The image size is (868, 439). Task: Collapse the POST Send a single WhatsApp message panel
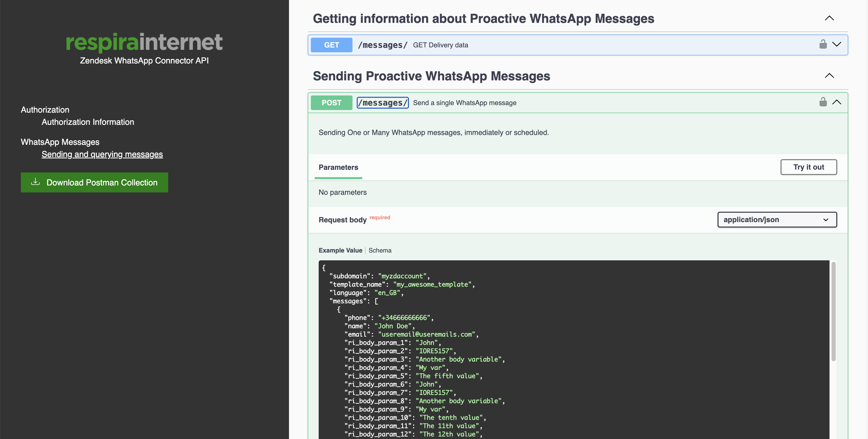pyautogui.click(x=837, y=102)
